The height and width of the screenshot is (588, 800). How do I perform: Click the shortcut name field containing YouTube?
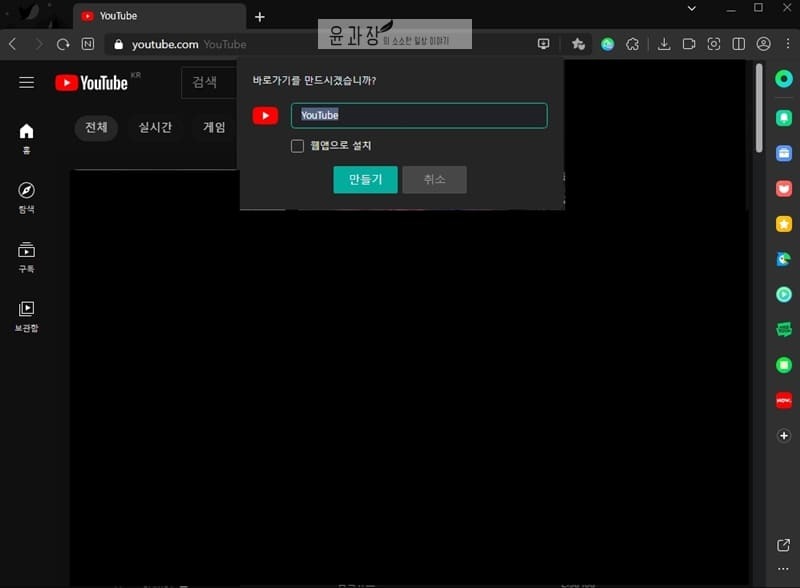pyautogui.click(x=419, y=115)
